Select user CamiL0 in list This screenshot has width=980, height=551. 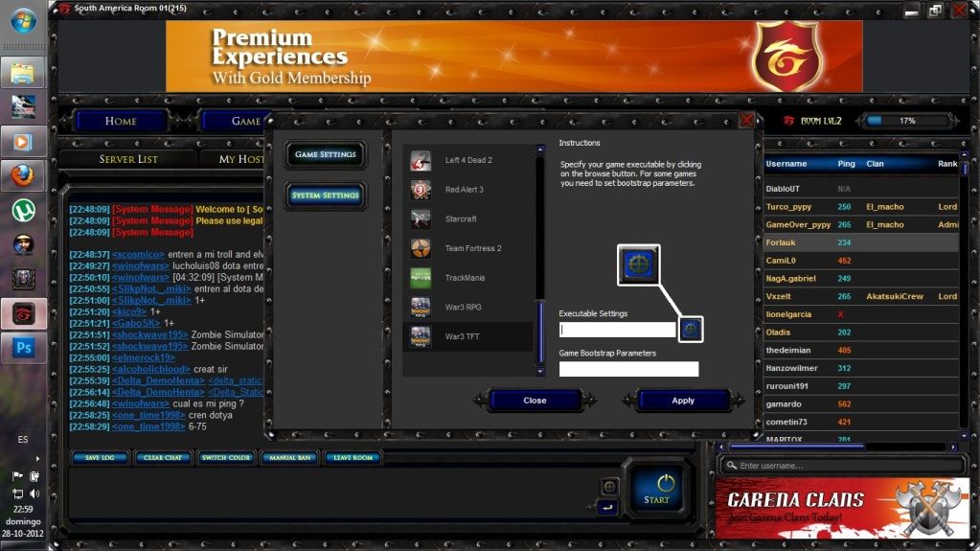point(861,261)
